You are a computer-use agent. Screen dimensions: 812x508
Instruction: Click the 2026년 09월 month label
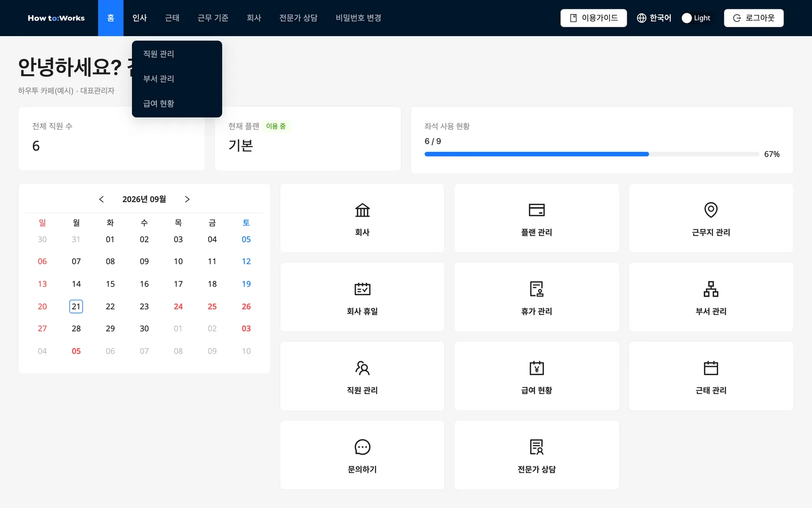(144, 199)
